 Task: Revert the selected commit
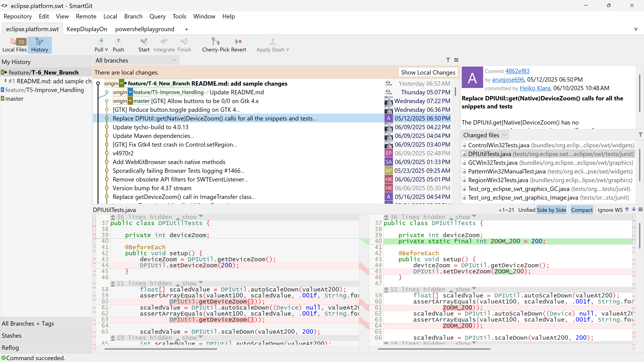click(238, 45)
